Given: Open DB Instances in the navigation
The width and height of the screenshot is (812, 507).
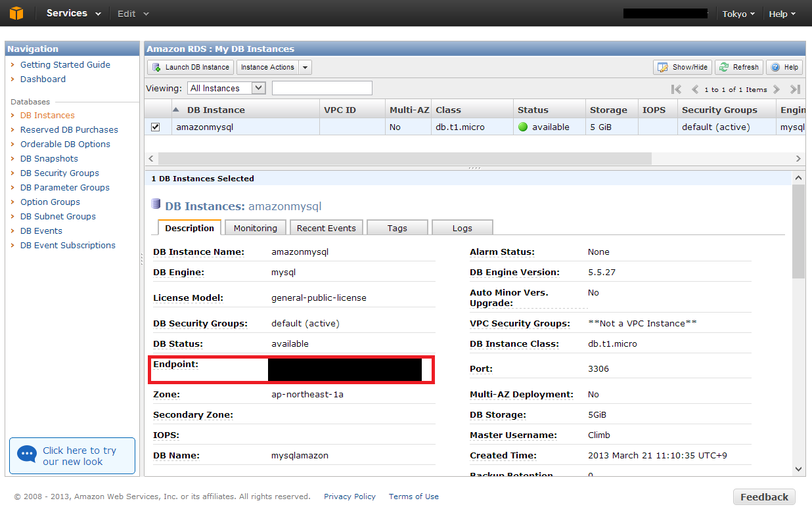Looking at the screenshot, I should point(47,115).
